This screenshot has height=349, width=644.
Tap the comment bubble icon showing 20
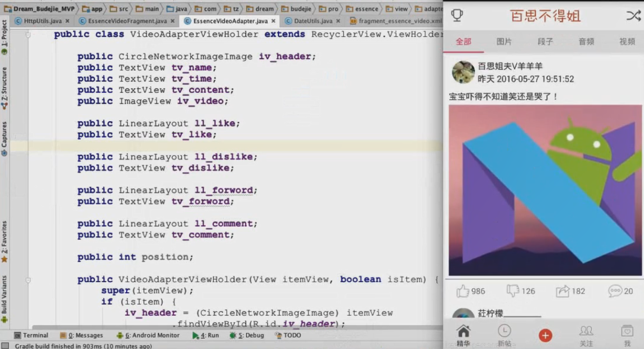click(615, 291)
